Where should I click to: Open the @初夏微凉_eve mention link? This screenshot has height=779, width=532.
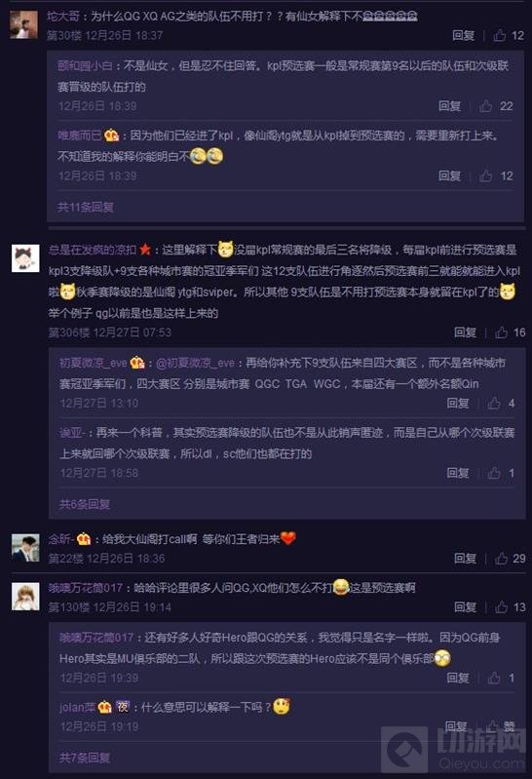pyautogui.click(x=195, y=363)
